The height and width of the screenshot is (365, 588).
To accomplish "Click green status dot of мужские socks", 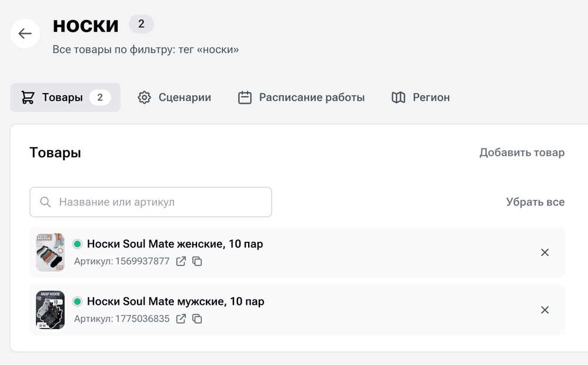I will pos(77,301).
